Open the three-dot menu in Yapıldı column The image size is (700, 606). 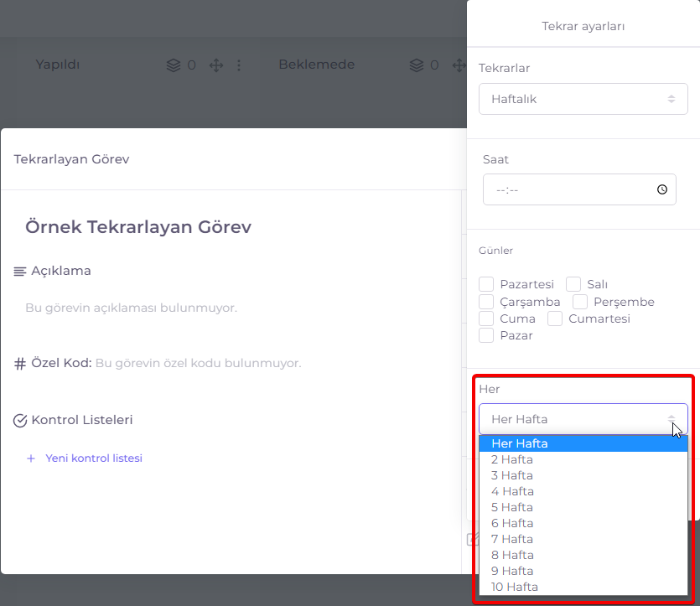(239, 65)
